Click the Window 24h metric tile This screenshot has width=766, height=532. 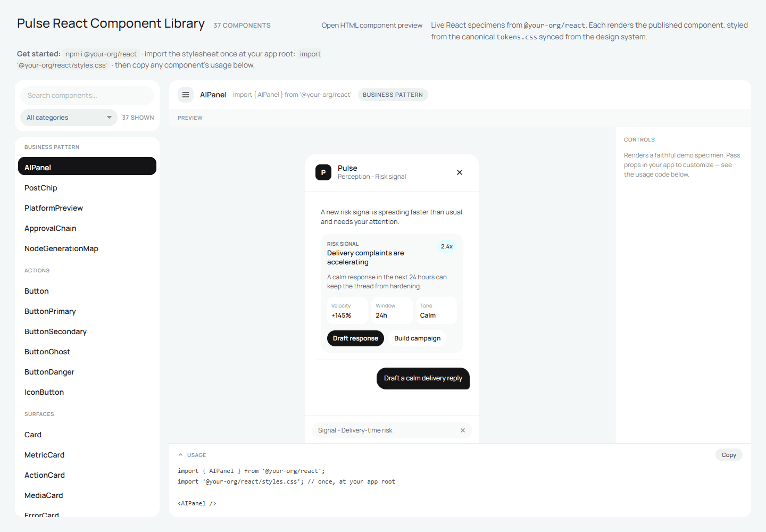coord(392,311)
